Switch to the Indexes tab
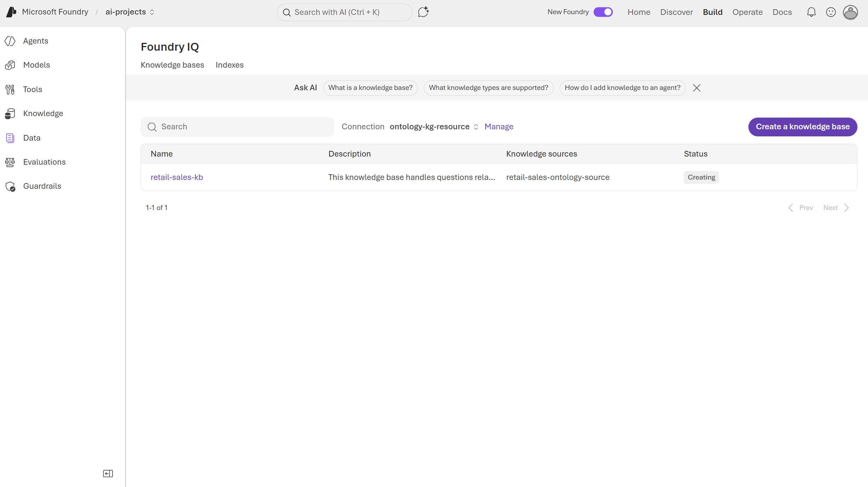Screen dimensions: 868x487 pos(229,65)
